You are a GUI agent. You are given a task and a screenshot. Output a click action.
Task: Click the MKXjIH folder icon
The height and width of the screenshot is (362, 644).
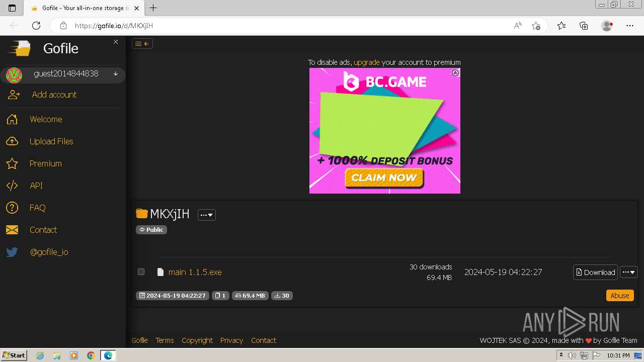click(142, 214)
